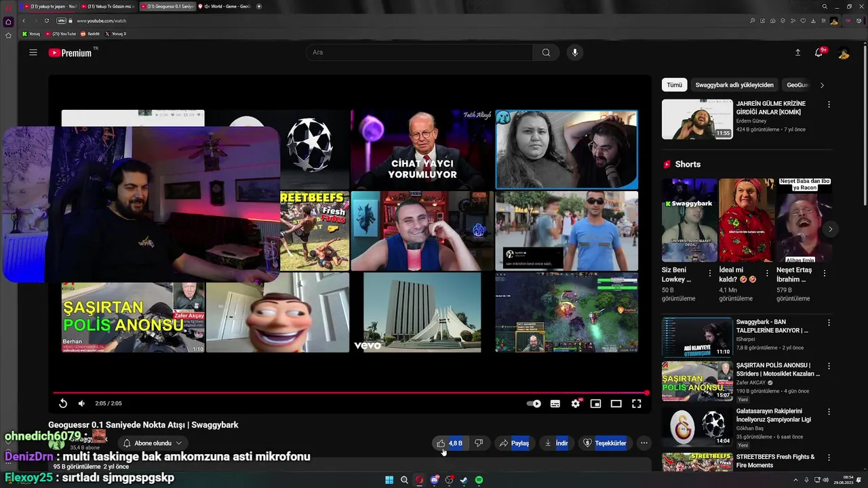868x488 pixels.
Task: Show next Shorts with right arrow
Action: [830, 229]
